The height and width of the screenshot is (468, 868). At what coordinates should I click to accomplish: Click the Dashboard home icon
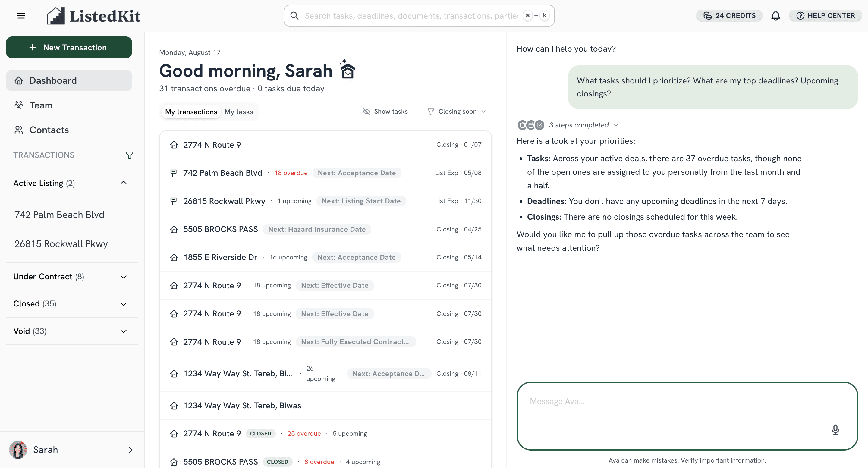click(x=19, y=80)
